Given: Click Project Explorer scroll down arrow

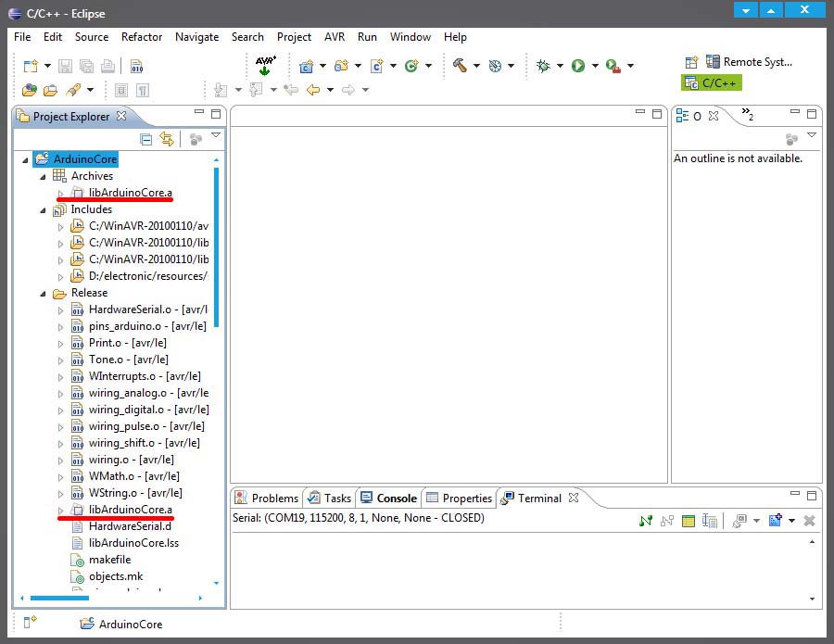Looking at the screenshot, I should pyautogui.click(x=216, y=584).
